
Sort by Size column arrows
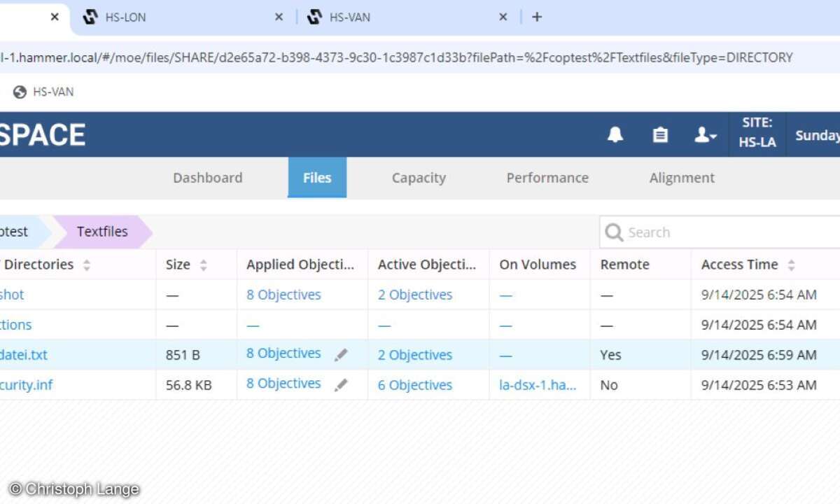204,265
